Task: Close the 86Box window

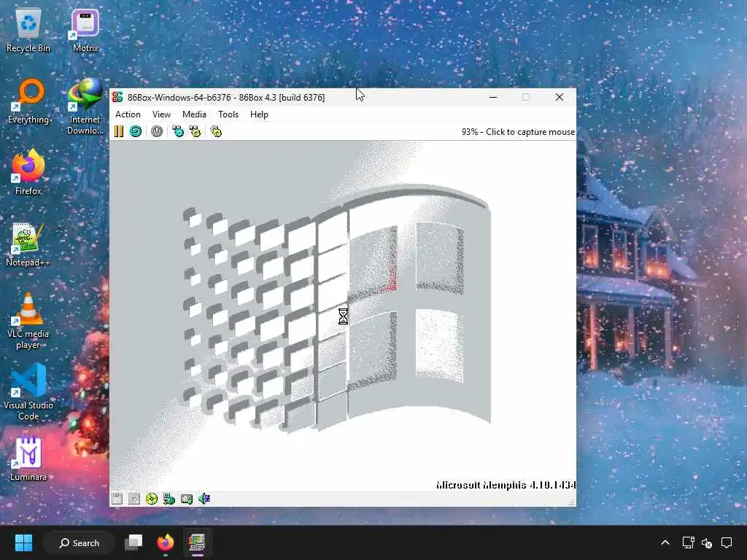Action: [x=560, y=97]
